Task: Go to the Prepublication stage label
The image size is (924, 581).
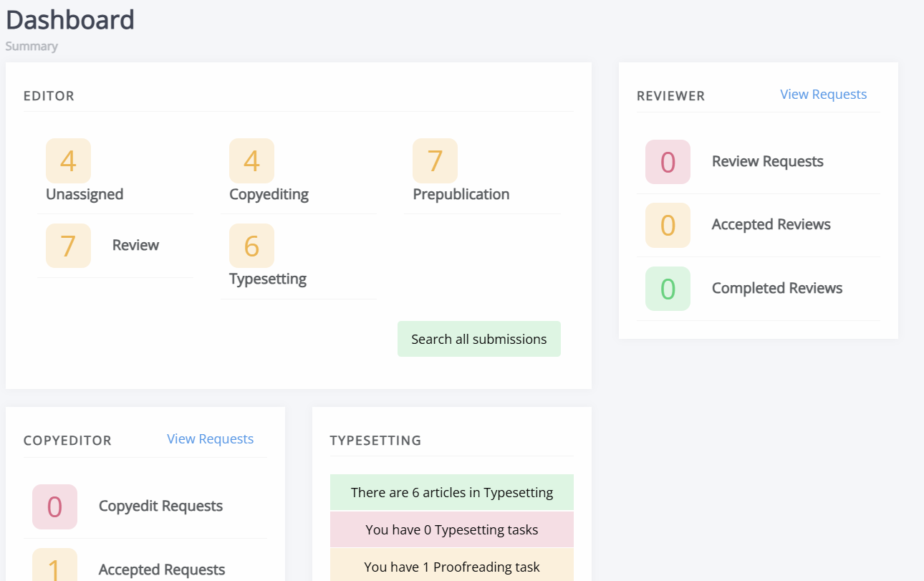Action: (x=461, y=194)
